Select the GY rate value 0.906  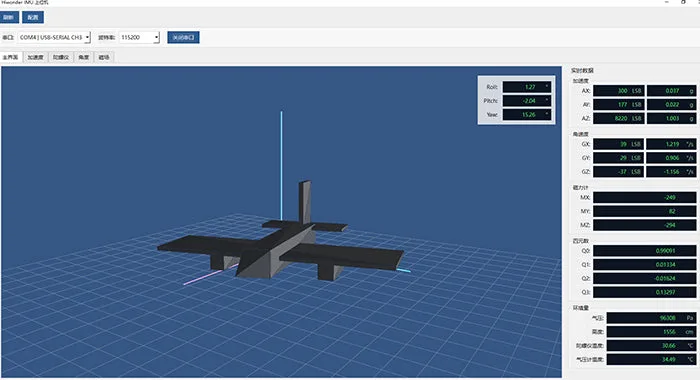tap(671, 158)
